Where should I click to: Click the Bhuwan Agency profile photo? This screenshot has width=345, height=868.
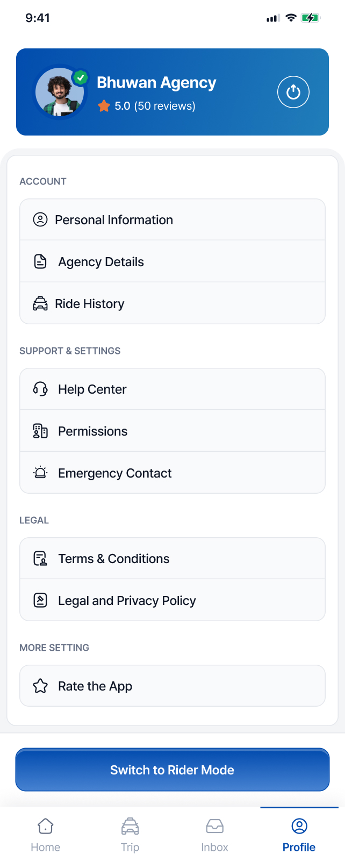point(59,93)
